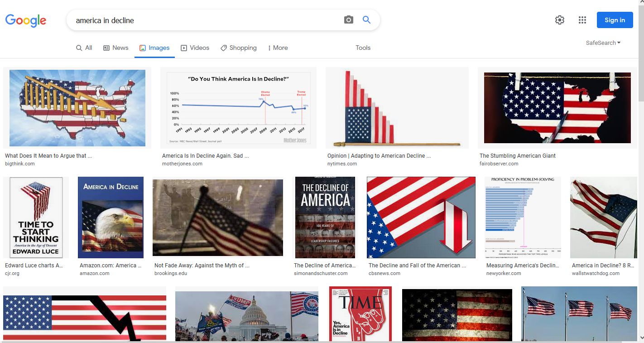Open the bald eagle America in Decline book image
This screenshot has height=343, width=644.
tap(111, 217)
